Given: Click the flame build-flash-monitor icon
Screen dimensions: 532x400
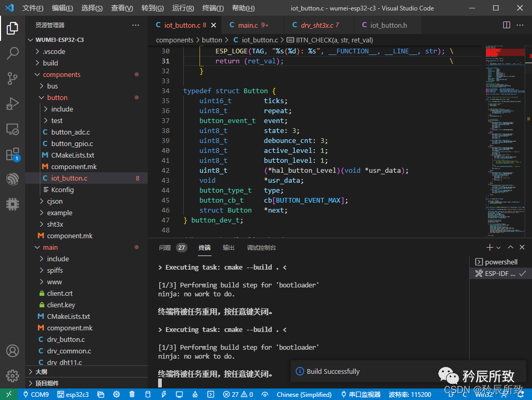Looking at the screenshot, I should point(195,394).
